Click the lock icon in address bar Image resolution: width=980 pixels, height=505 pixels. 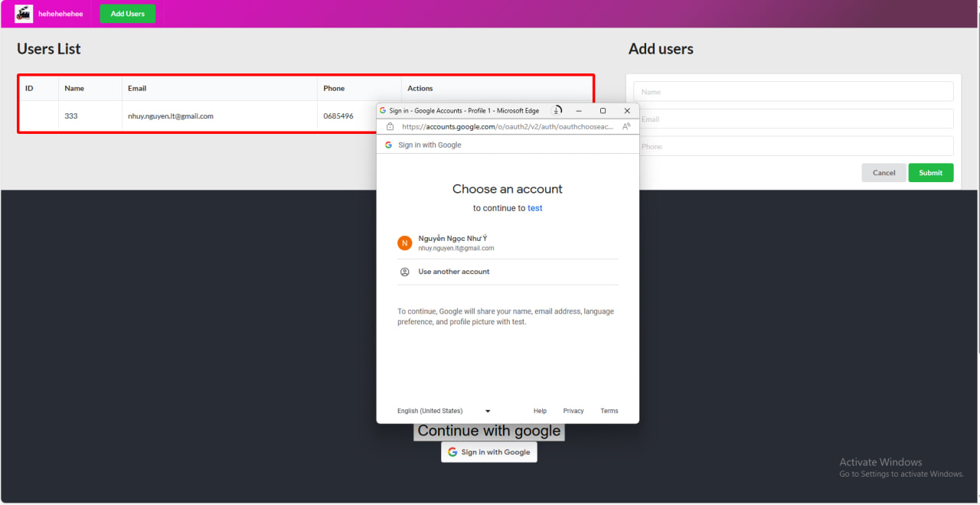[x=390, y=126]
